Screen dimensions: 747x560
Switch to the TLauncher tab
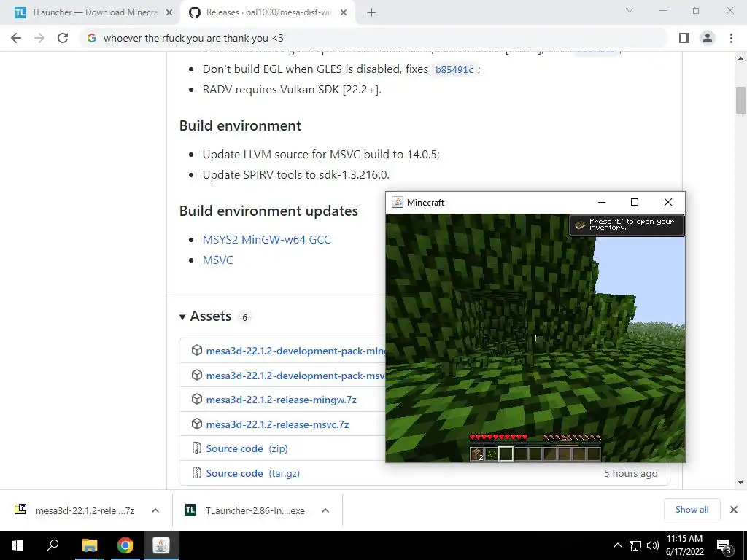point(90,13)
